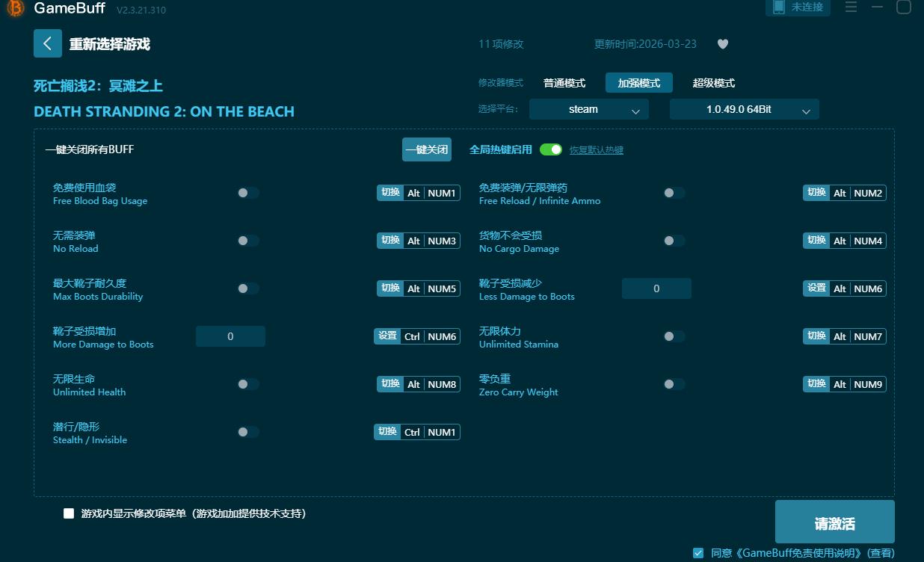Click the phone connection status icon
This screenshot has width=924, height=562.
pos(779,7)
